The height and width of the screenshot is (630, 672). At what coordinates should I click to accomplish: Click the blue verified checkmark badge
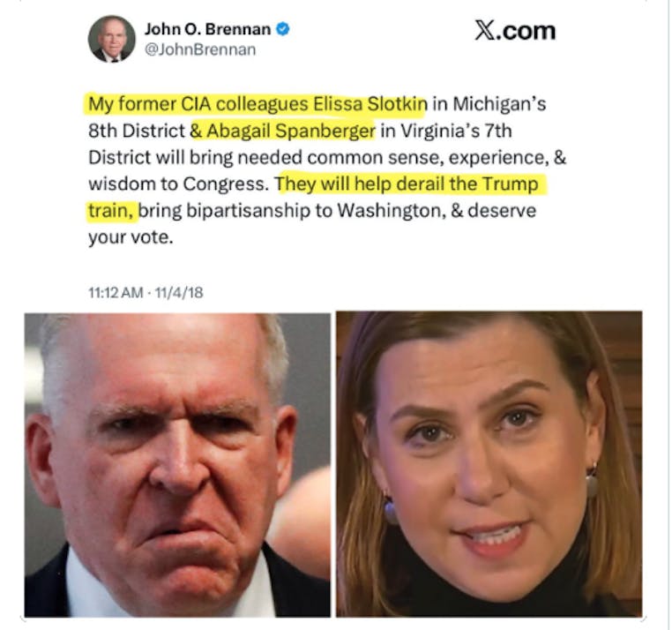282,29
